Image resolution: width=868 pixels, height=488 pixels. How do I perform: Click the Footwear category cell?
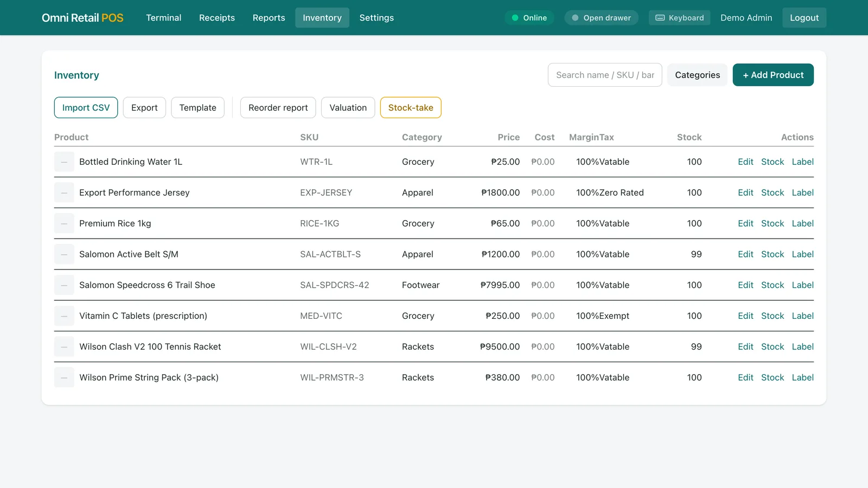click(x=421, y=285)
